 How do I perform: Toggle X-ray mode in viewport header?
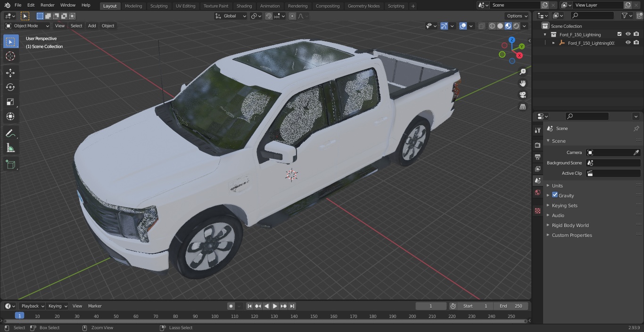point(481,26)
